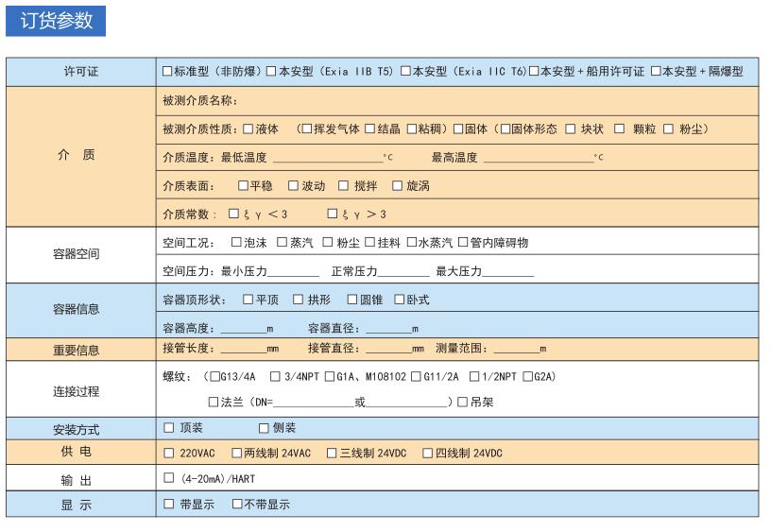Tick the 本安型 (Exia IIB T5) checkbox

pyautogui.click(x=271, y=72)
